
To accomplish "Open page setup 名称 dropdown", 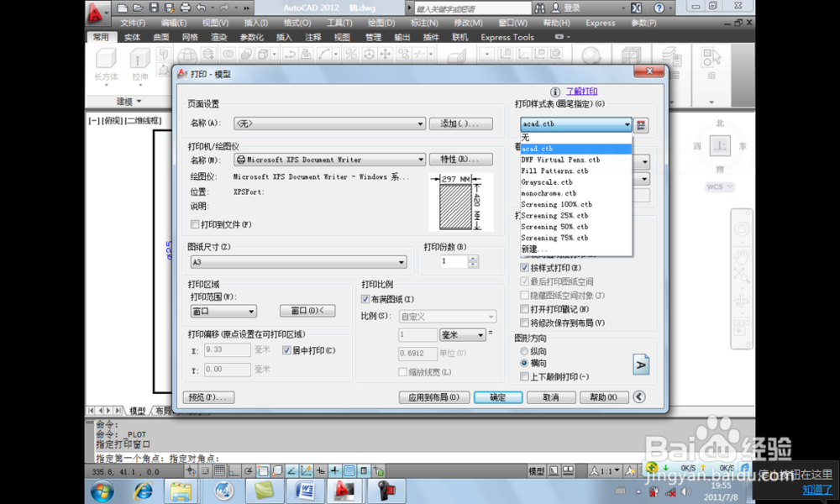I will [329, 123].
